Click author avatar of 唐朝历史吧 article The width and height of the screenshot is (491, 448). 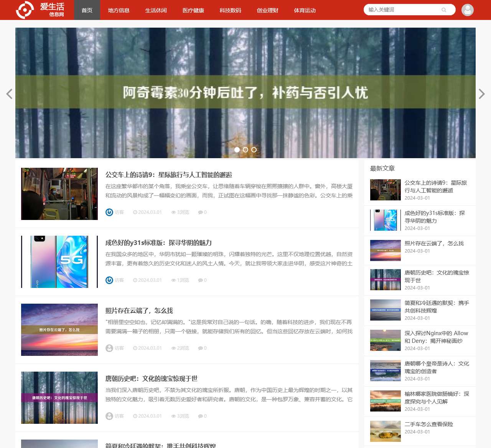(109, 416)
